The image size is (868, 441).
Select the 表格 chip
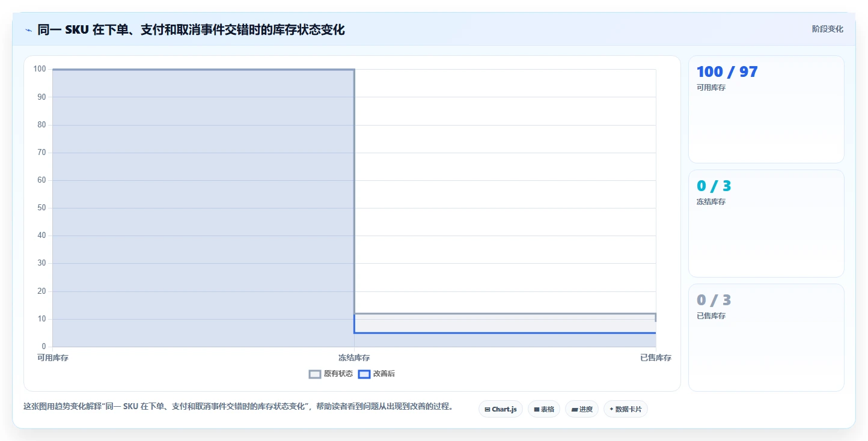pos(543,409)
